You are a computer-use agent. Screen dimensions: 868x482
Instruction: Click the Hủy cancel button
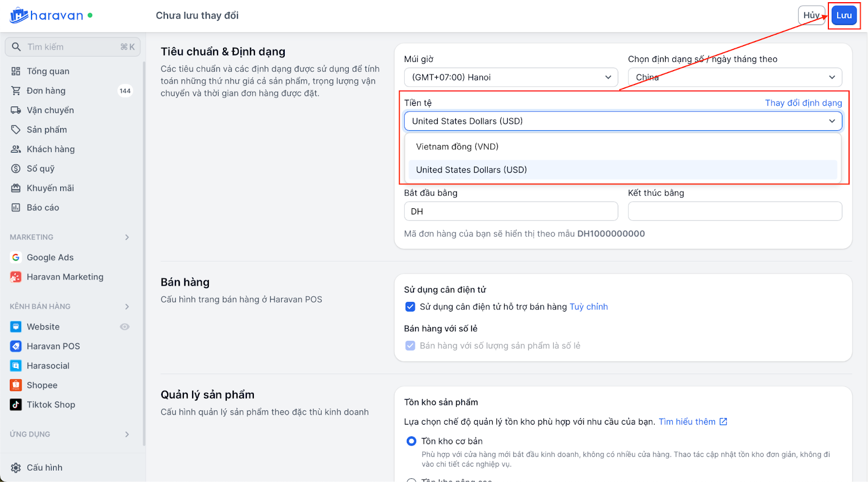point(812,15)
